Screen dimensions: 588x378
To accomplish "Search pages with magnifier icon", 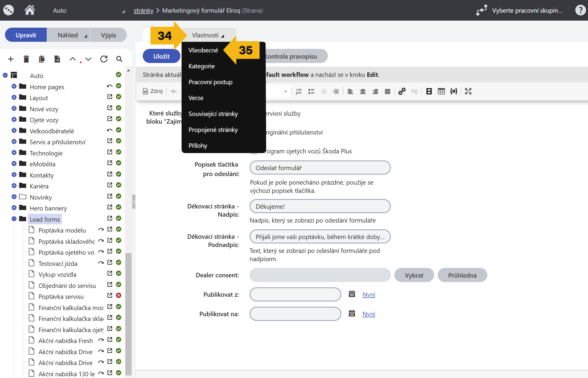I will point(119,59).
